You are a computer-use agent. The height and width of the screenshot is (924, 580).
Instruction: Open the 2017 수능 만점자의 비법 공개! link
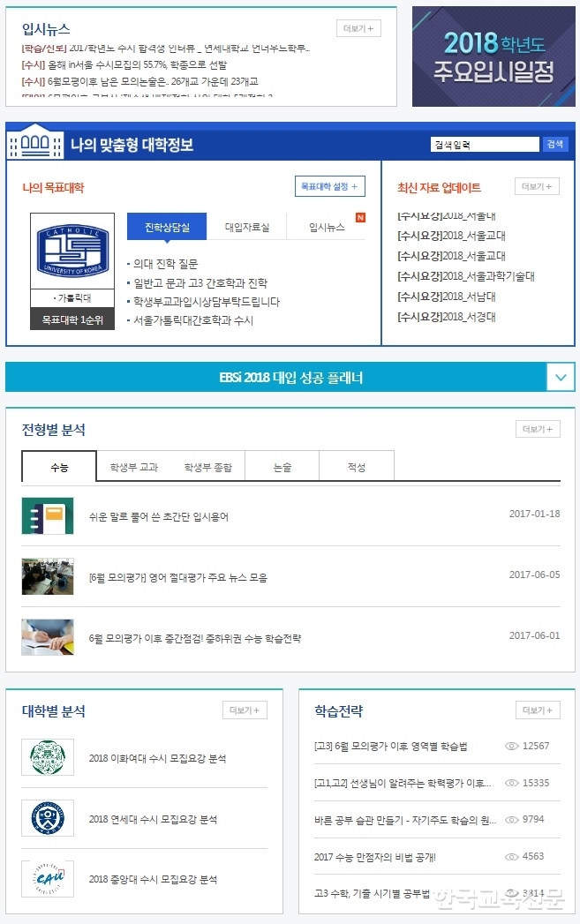375,857
